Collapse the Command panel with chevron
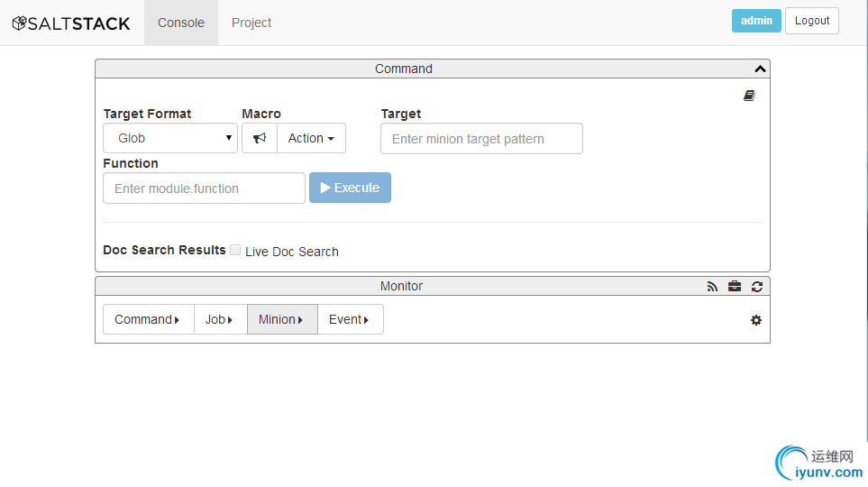The width and height of the screenshot is (868, 487). 760,69
